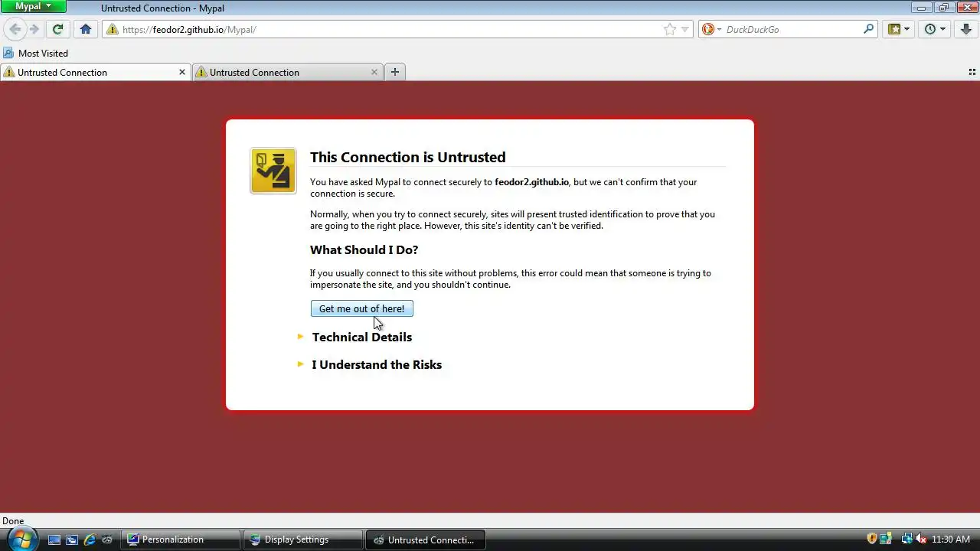Switch to Display Settings window in taskbar
Image resolution: width=980 pixels, height=551 pixels.
[x=303, y=540]
